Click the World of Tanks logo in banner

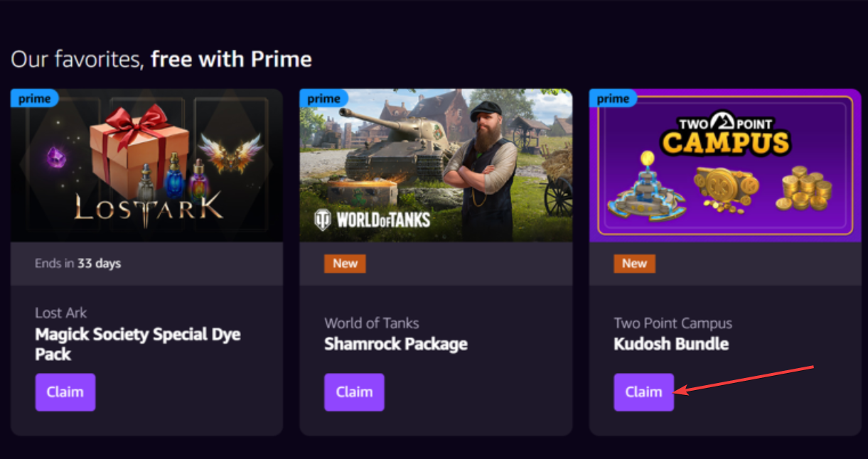point(373,220)
